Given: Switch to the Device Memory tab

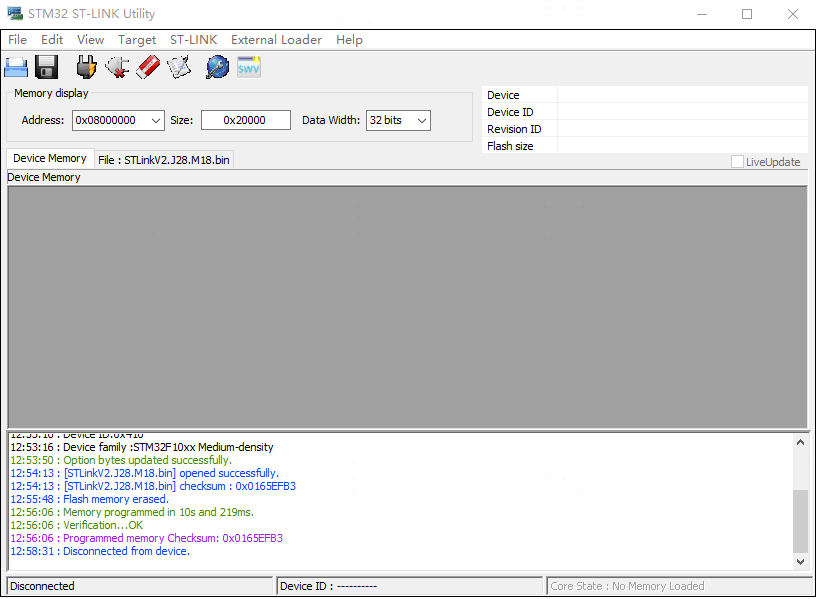Looking at the screenshot, I should point(50,158).
